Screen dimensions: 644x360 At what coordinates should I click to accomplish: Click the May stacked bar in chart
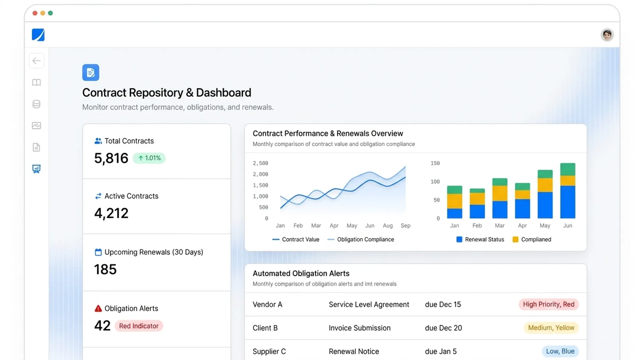click(545, 194)
